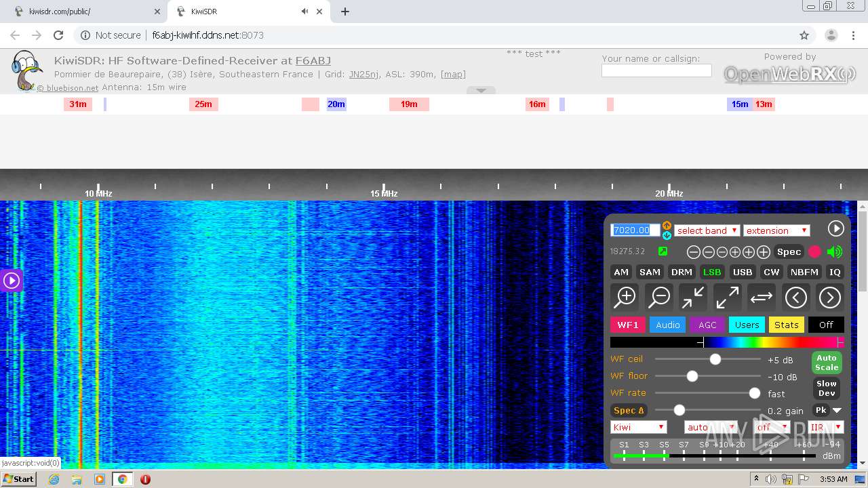The height and width of the screenshot is (488, 868).
Task: Open the F6ABJ callsign link
Action: 313,61
